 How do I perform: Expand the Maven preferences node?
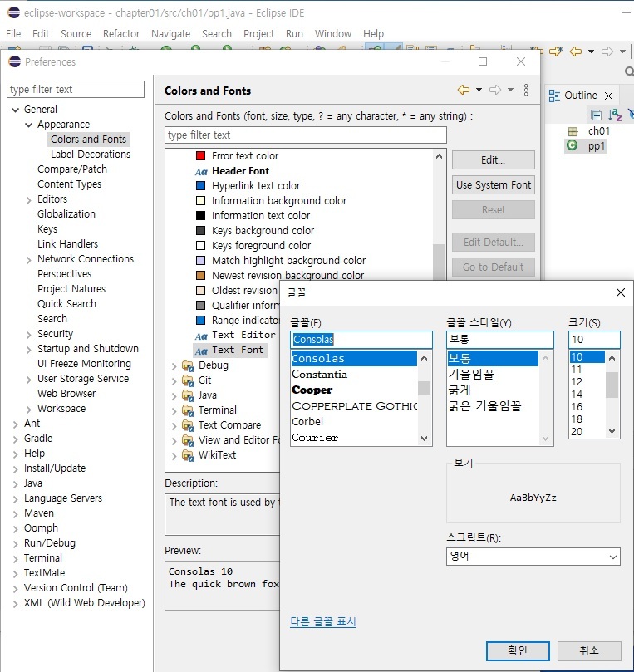pyautogui.click(x=16, y=514)
